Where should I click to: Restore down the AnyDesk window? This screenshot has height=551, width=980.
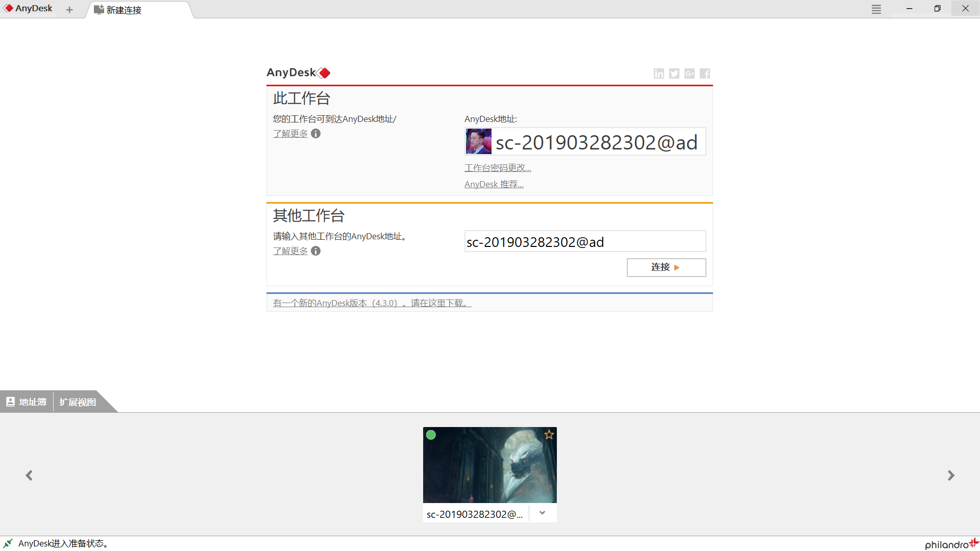tap(937, 9)
